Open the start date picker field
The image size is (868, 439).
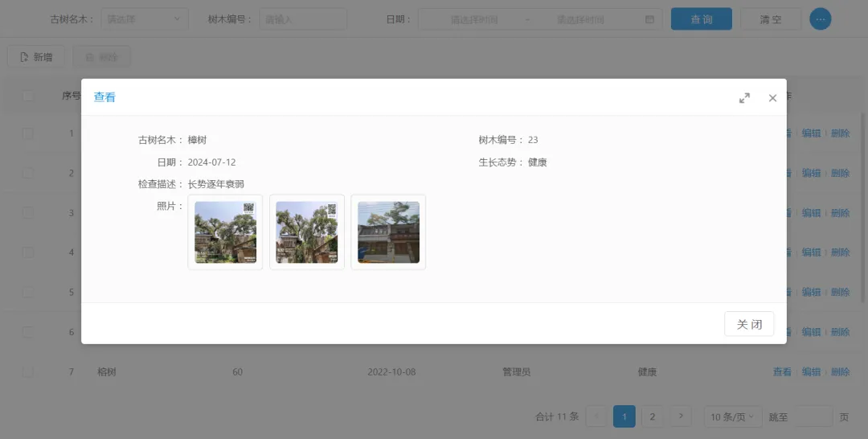474,19
